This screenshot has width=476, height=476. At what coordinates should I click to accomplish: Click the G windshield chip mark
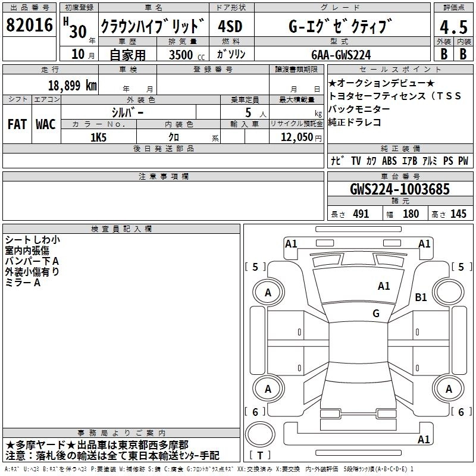pos(376,314)
